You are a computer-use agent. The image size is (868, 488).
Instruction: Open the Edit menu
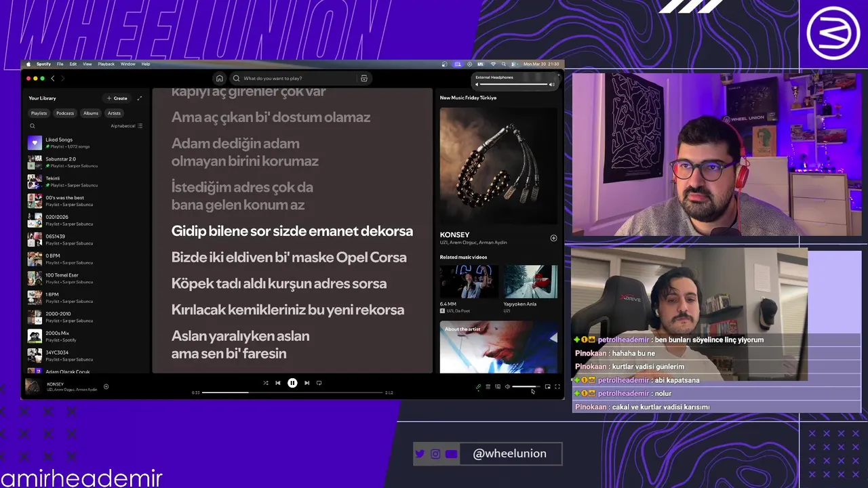pyautogui.click(x=73, y=64)
